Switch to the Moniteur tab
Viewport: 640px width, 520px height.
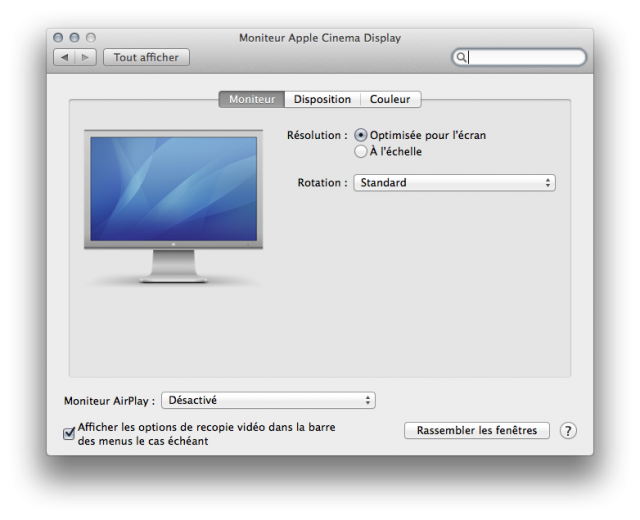[252, 99]
